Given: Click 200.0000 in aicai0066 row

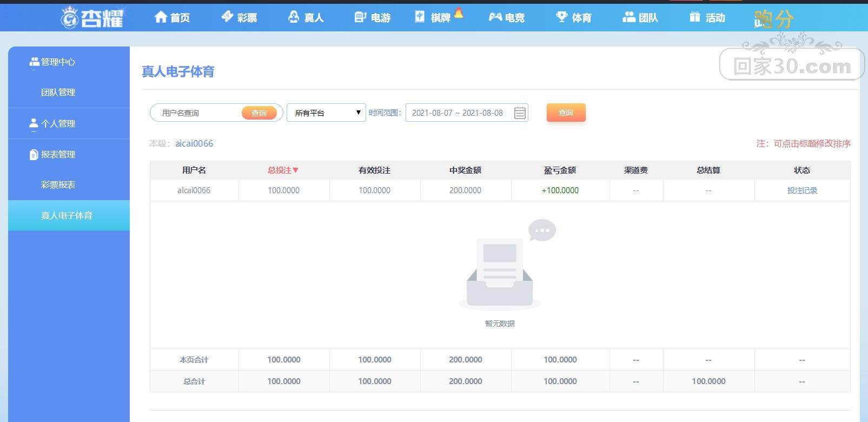Looking at the screenshot, I should (x=465, y=190).
